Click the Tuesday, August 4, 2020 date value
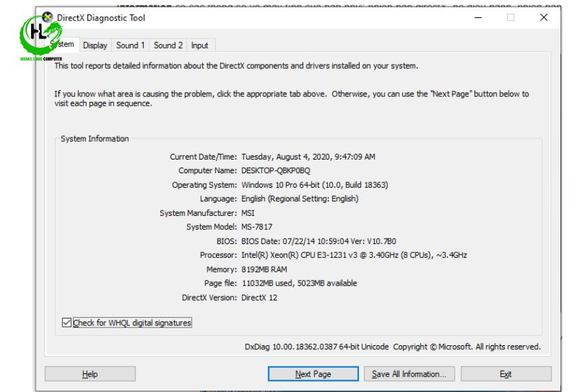Screen dimensions: 588x392 pyautogui.click(x=308, y=157)
